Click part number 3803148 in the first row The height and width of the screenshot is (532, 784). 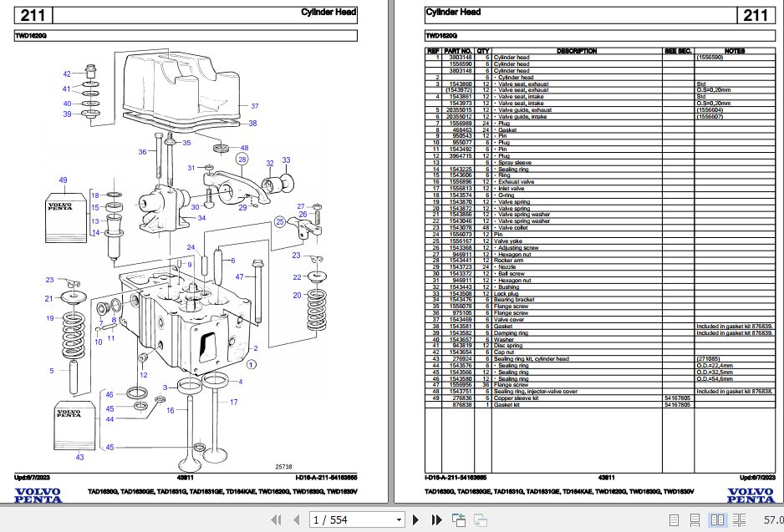point(461,58)
